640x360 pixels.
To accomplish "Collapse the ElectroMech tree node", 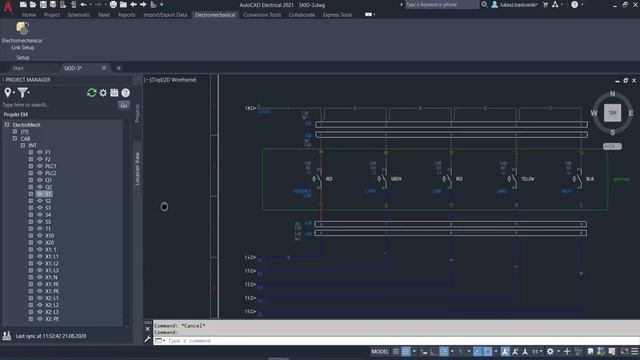I will pyautogui.click(x=7, y=124).
